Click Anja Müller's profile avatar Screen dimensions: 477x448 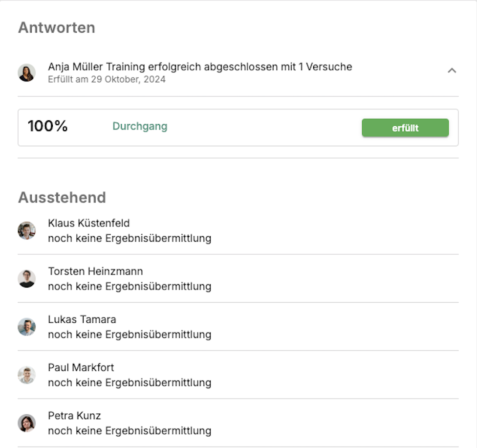click(x=27, y=72)
